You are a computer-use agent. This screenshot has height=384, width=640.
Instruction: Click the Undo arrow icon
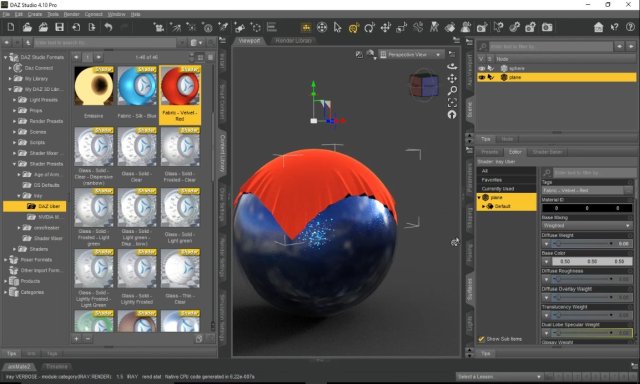click(108, 27)
